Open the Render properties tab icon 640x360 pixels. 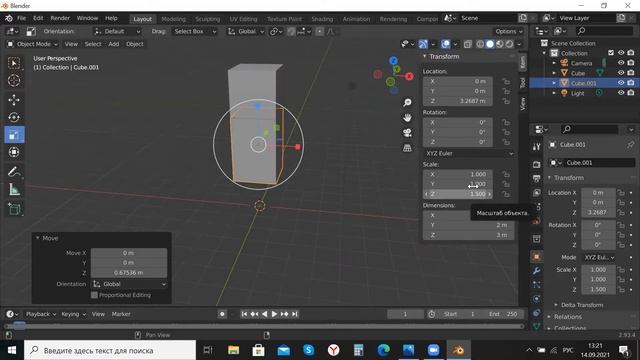[536, 164]
